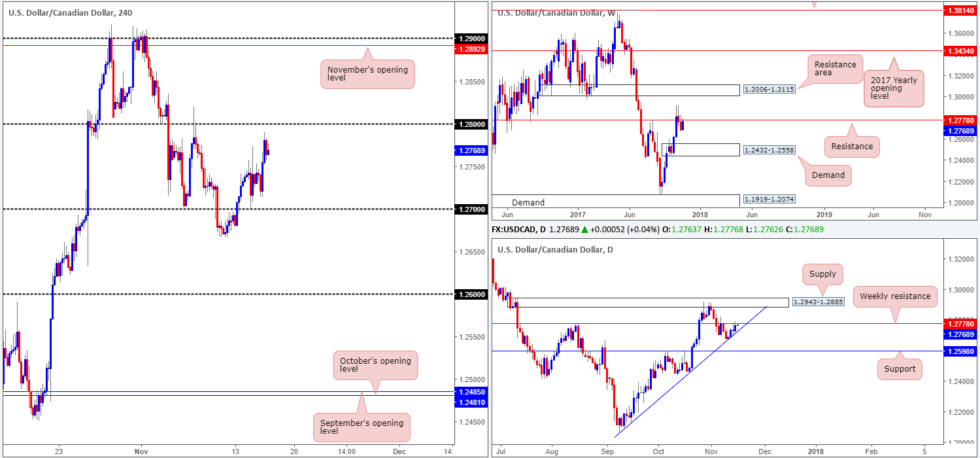Select the "U.S. Dollar/Canadian Dollar, D" chart title
The width and height of the screenshot is (980, 458).
(x=554, y=249)
